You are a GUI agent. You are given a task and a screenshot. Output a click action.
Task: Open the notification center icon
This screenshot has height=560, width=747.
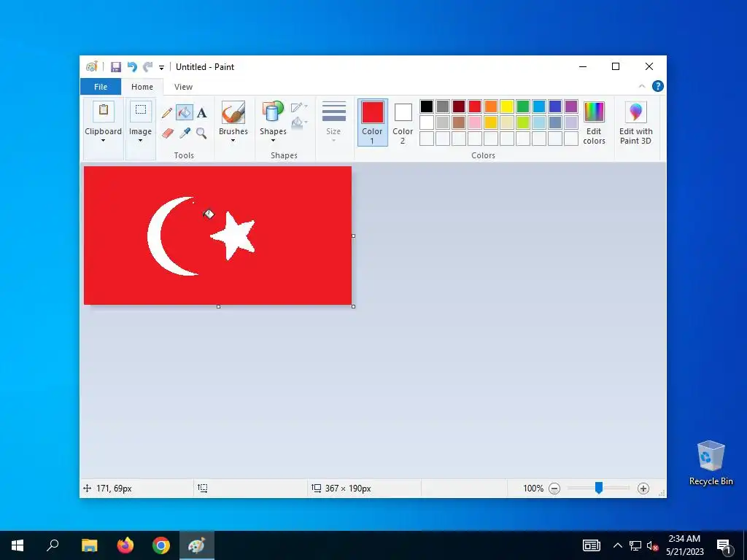tap(723, 545)
